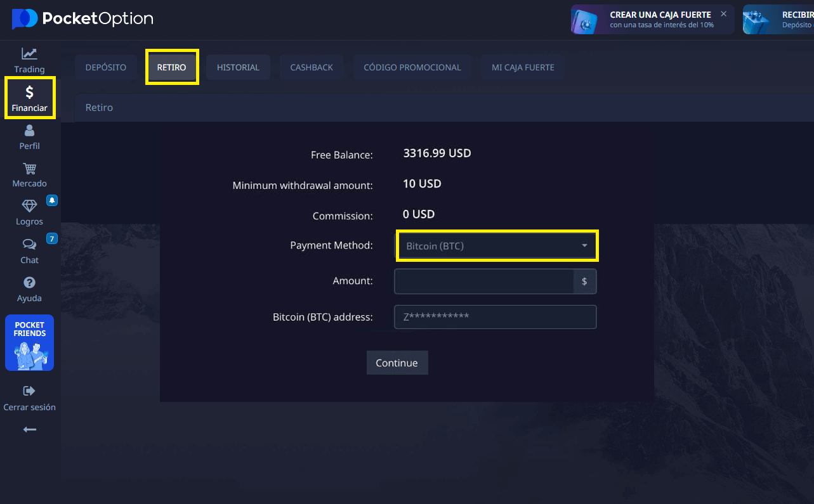Click the dollar sign beside Amount field
The image size is (814, 504).
(x=584, y=281)
